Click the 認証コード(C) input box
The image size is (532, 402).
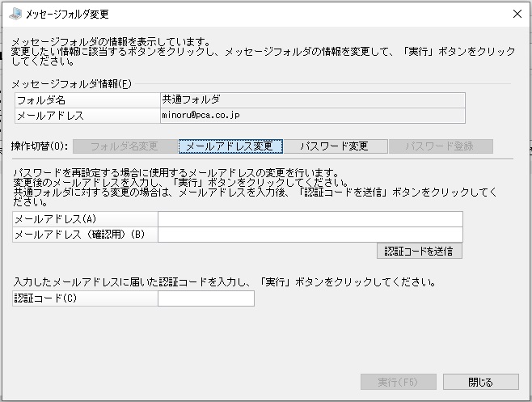(x=206, y=298)
